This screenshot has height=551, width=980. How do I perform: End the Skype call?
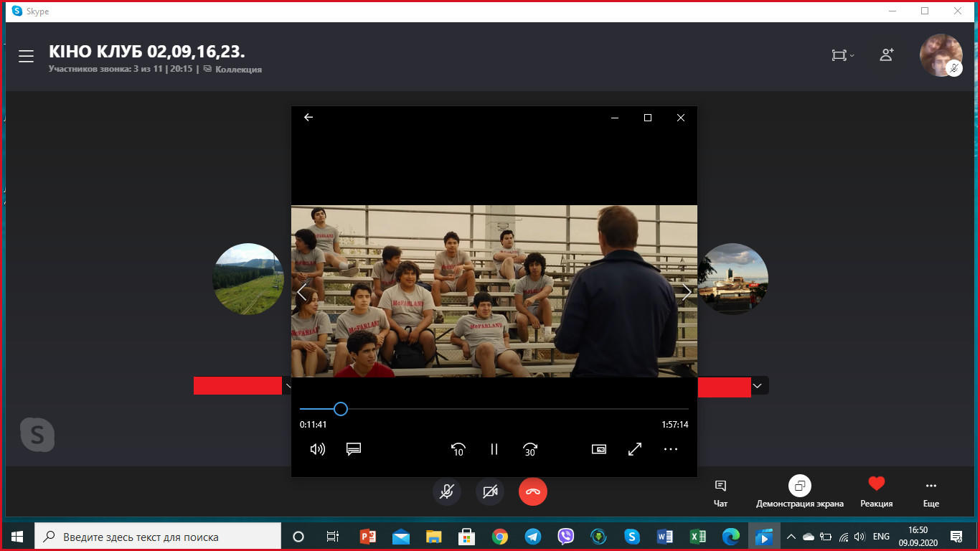click(x=533, y=491)
